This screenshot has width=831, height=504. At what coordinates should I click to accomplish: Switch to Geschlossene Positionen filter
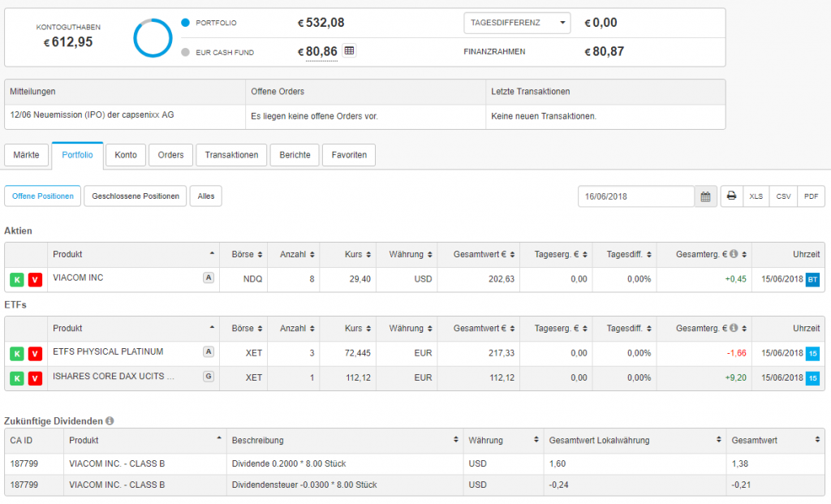[136, 196]
